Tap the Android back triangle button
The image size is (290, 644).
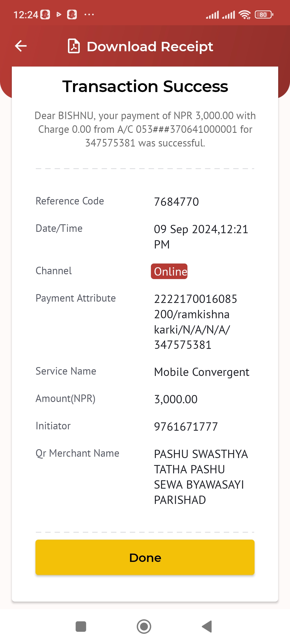(207, 627)
